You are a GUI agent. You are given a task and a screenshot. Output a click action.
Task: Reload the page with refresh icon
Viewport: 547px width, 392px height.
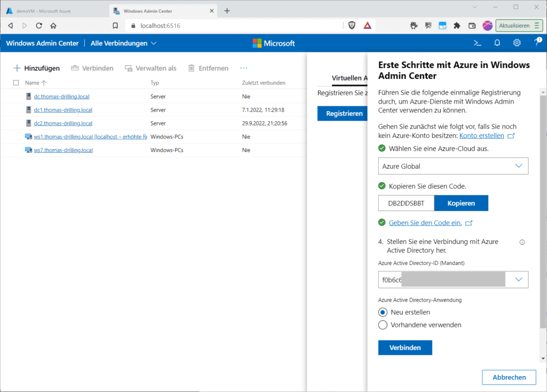click(x=38, y=26)
